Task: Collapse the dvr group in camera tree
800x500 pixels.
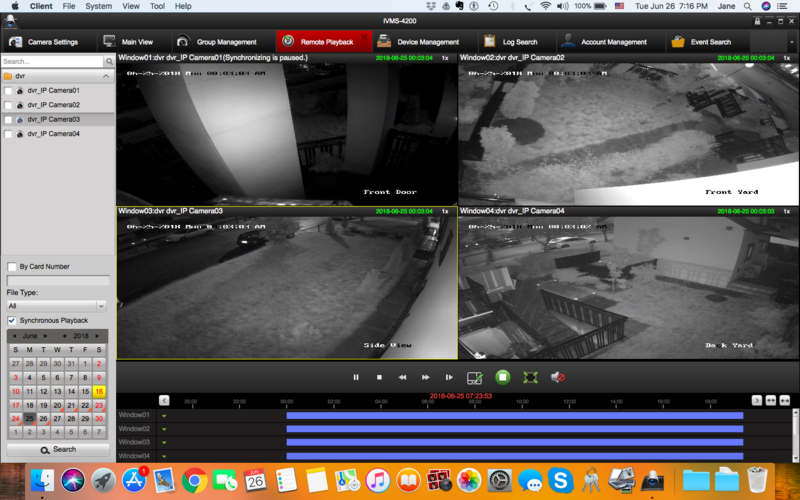Action: click(x=106, y=76)
